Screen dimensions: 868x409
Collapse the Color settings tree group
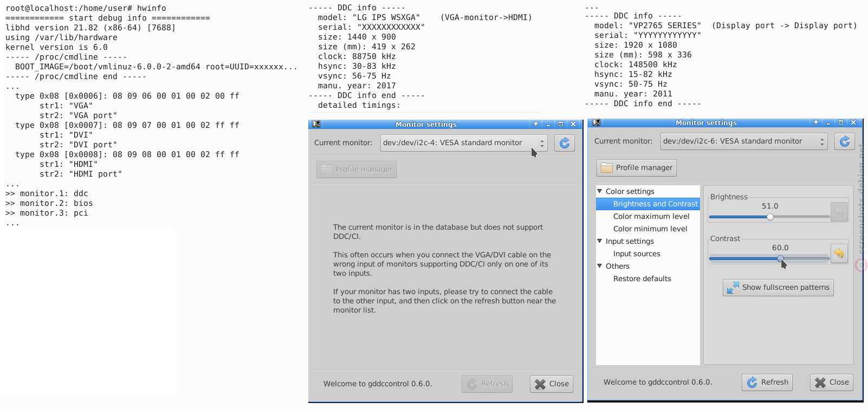600,191
